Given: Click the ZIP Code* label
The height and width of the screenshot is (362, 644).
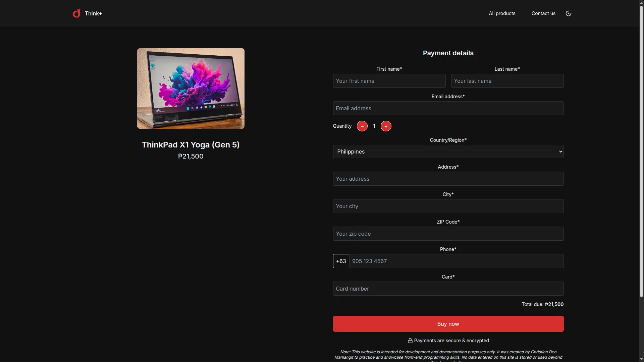Looking at the screenshot, I should click(448, 222).
